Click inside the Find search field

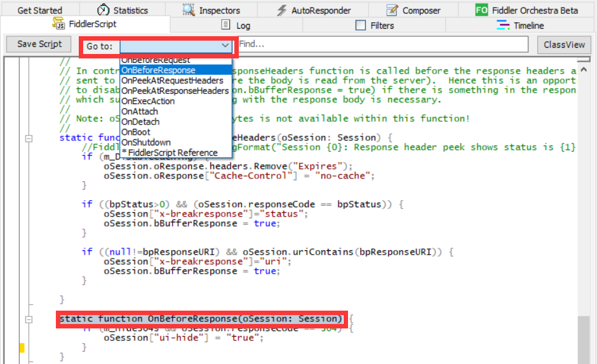381,44
